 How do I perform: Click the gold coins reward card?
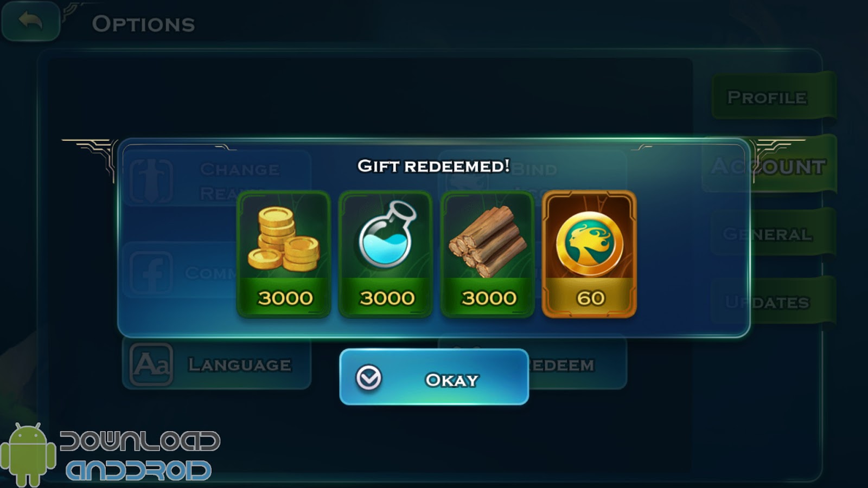tap(284, 254)
